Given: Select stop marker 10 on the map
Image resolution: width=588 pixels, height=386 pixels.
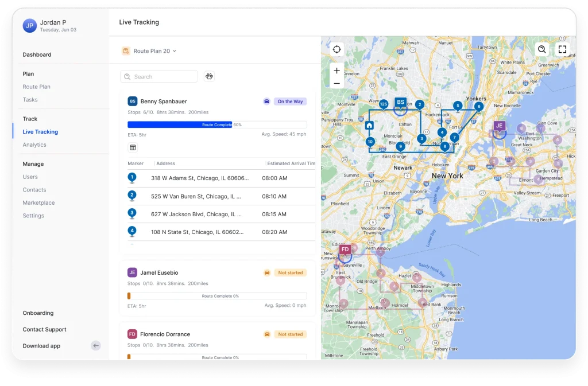Looking at the screenshot, I should tap(370, 142).
